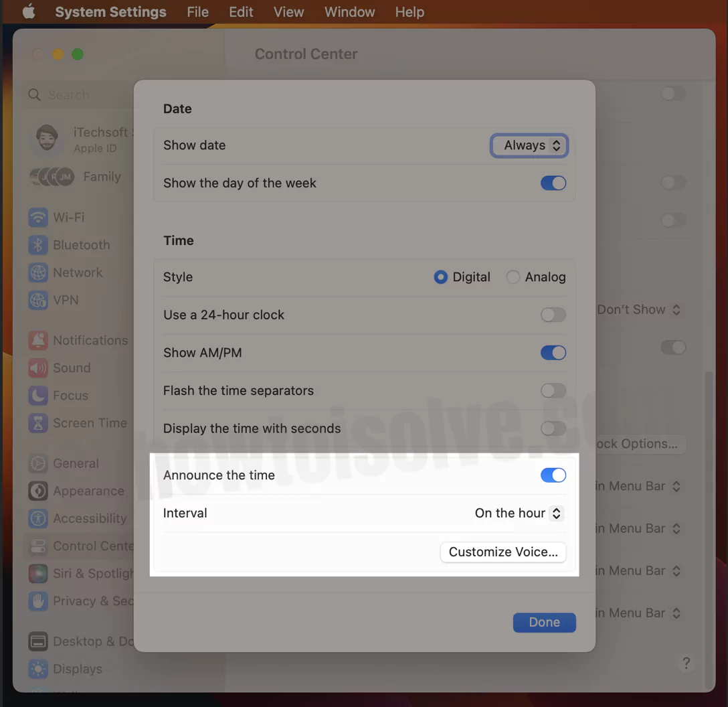Click the Screen Time sidebar label
The image size is (728, 707).
tap(90, 423)
